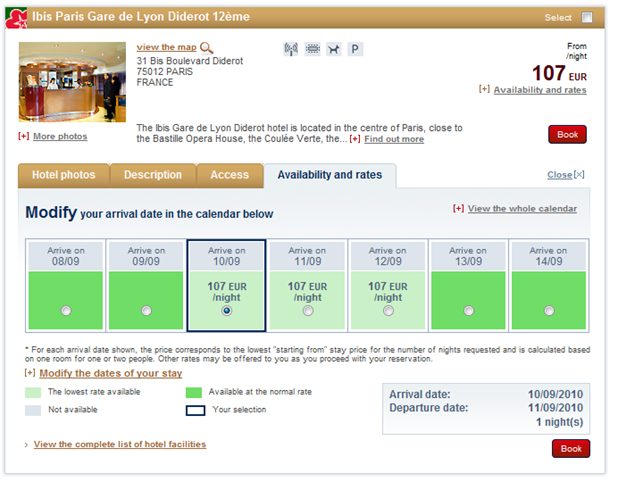Click the Not available grey legend swatch

[33, 410]
